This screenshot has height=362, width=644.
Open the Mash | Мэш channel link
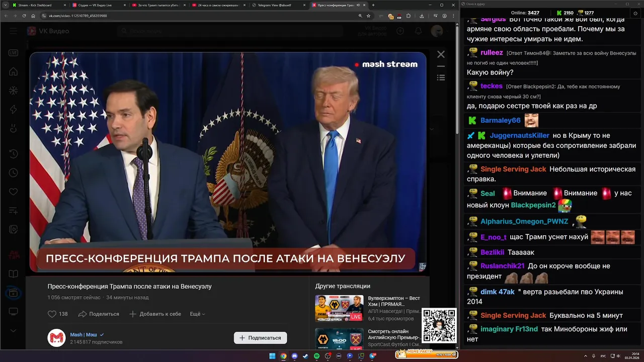[x=84, y=334]
